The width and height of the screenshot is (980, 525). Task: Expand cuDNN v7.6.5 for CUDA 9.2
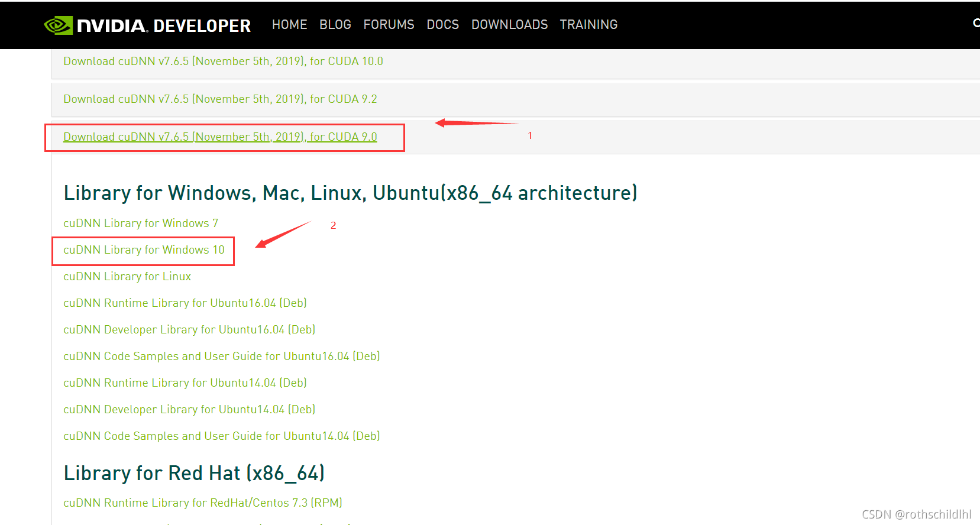point(220,99)
